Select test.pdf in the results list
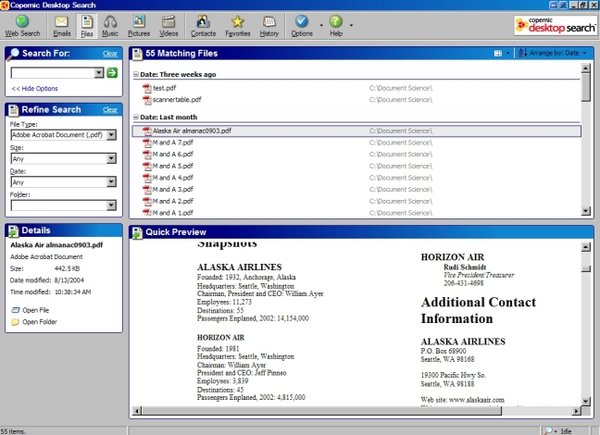The image size is (600, 435). click(167, 88)
